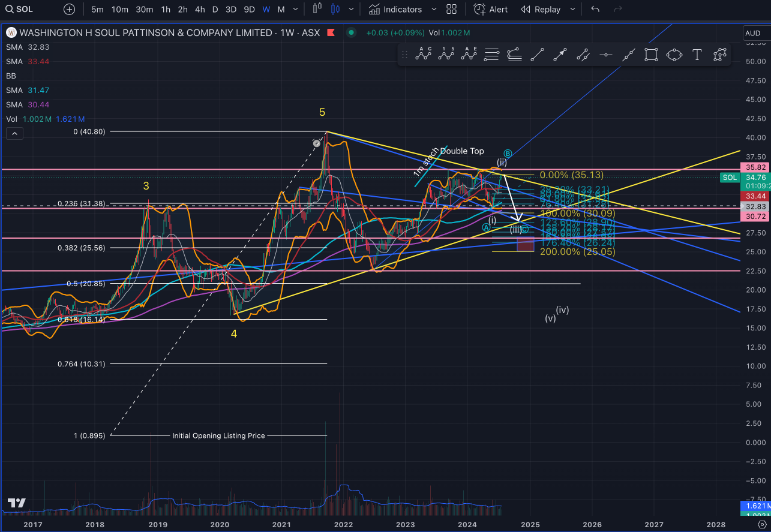Select the trend-based Fib extension tool

[x=514, y=55]
